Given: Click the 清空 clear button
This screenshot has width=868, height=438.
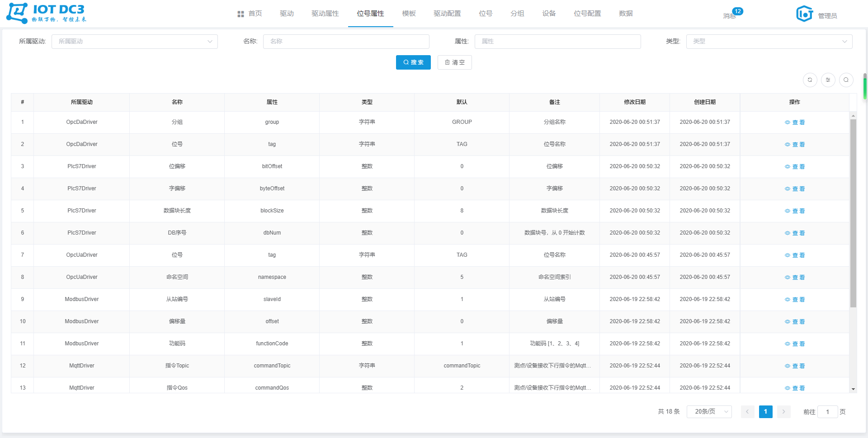Looking at the screenshot, I should pos(454,62).
